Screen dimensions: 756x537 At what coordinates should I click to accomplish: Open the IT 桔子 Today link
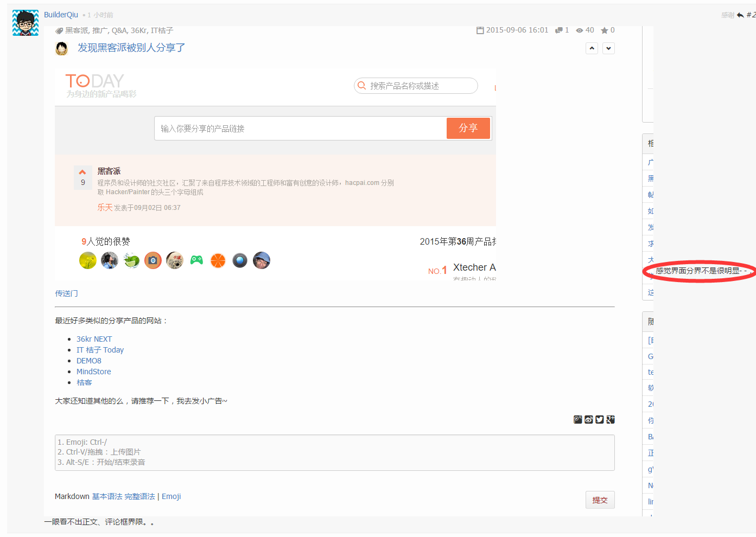(100, 350)
